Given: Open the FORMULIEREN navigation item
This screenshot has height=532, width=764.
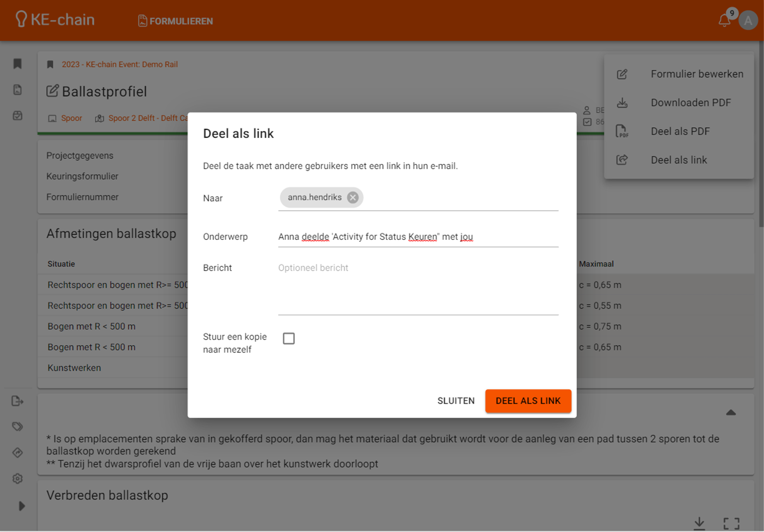Looking at the screenshot, I should coord(176,21).
